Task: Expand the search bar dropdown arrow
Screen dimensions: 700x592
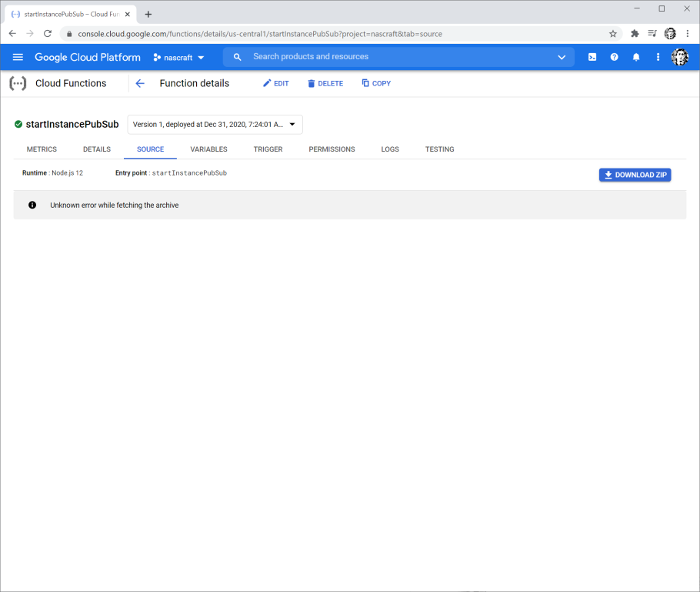Action: tap(562, 57)
